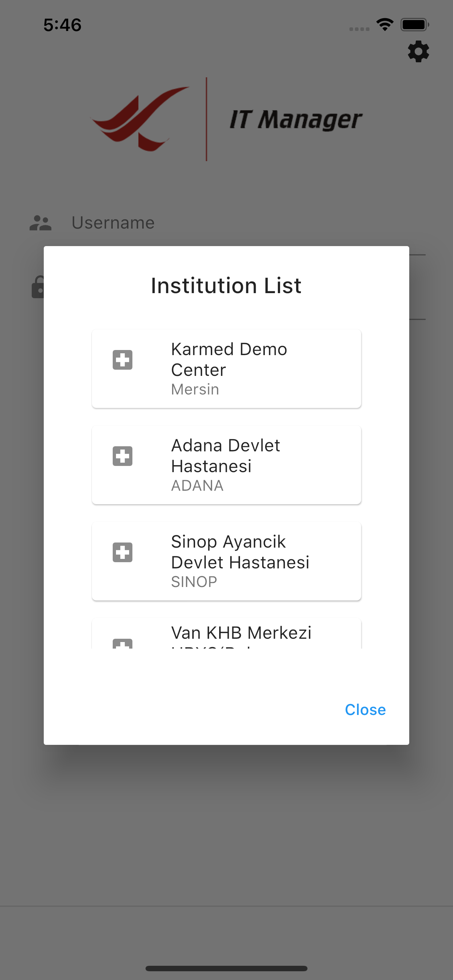The image size is (453, 980).
Task: Click the plus icon beside Karmed Demo Center
Action: pyautogui.click(x=123, y=360)
